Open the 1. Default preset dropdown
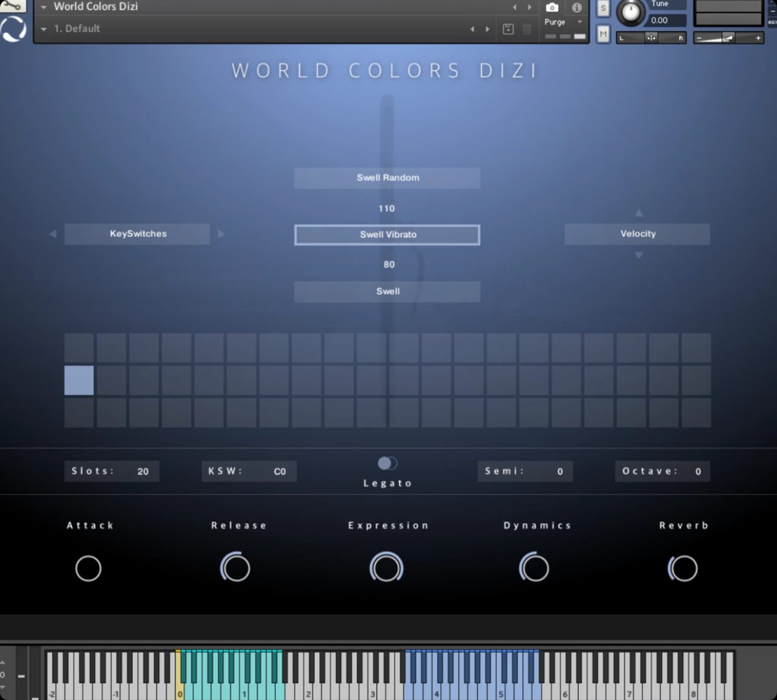Screen dimensions: 777x700 pyautogui.click(x=43, y=29)
